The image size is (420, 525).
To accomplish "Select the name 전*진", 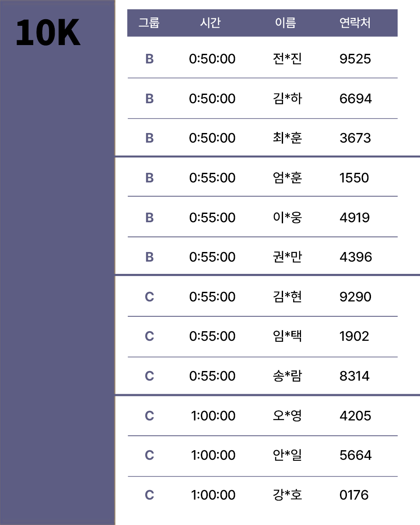I will [287, 59].
